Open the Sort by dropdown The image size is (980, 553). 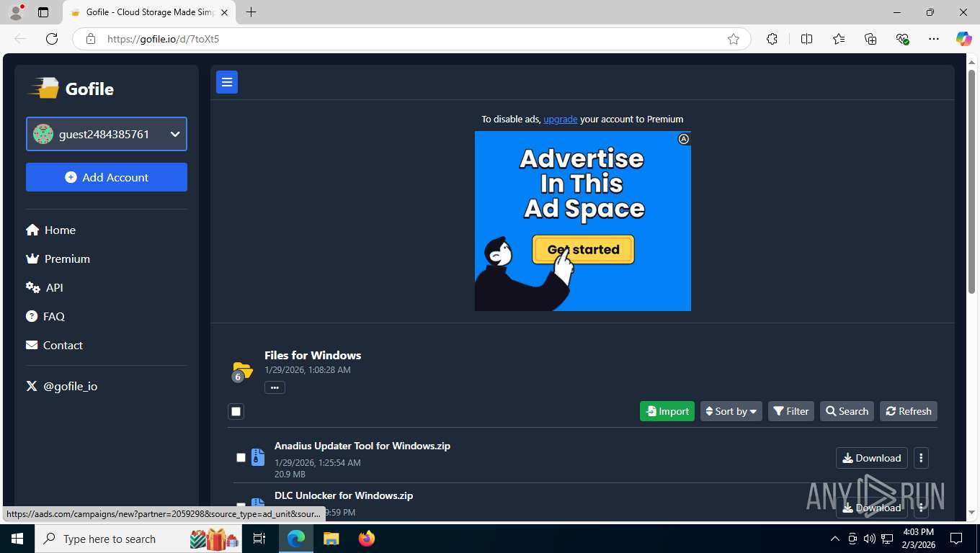tap(731, 411)
